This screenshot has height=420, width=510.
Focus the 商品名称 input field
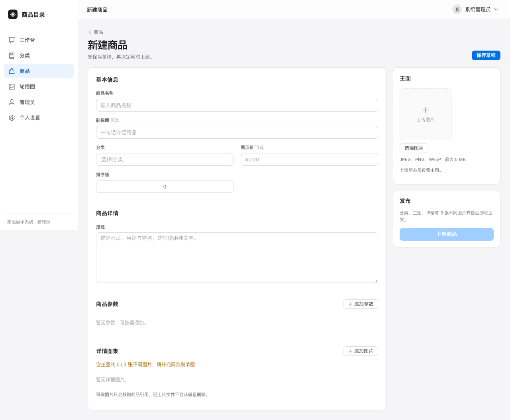click(237, 105)
